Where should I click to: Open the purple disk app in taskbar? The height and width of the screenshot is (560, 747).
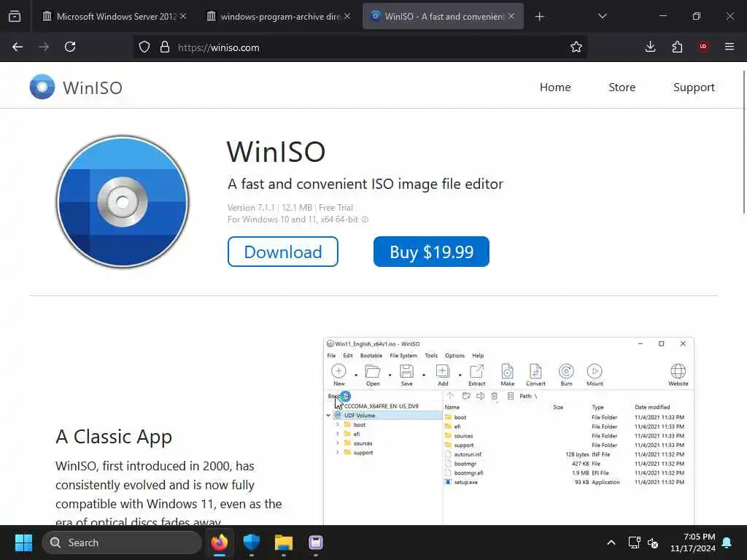point(315,542)
